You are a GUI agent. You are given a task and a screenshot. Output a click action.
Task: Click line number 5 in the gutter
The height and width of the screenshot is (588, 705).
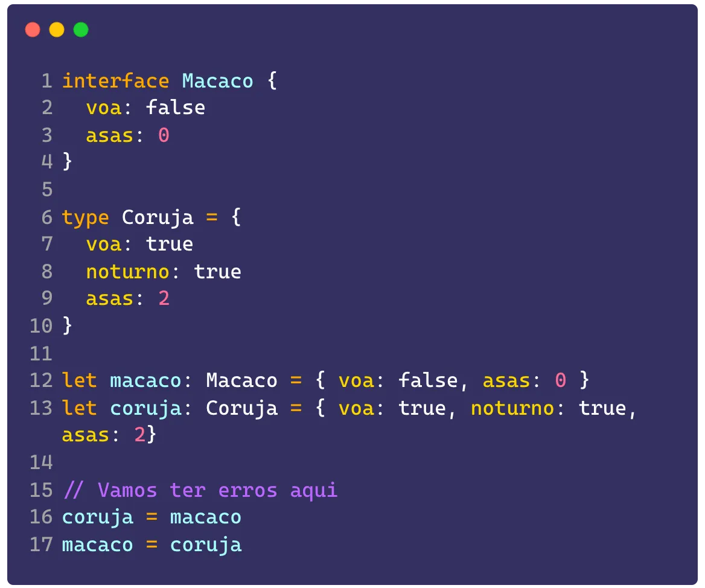pyautogui.click(x=47, y=190)
